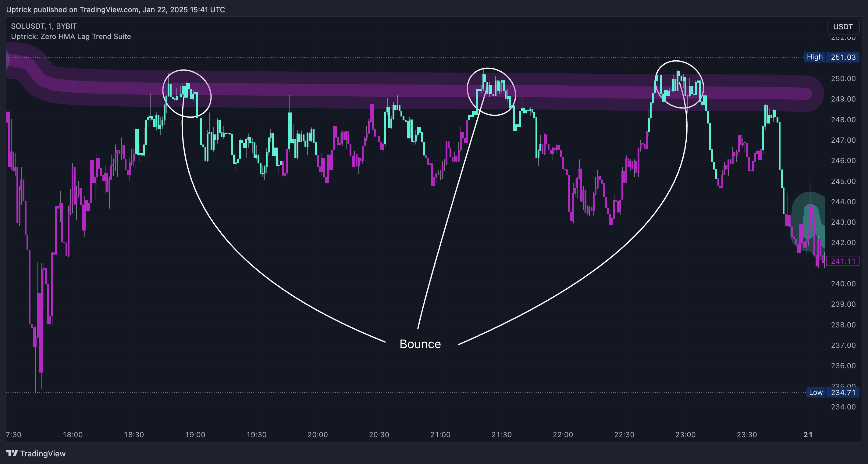Click the 250.00 price axis tick

pos(843,79)
